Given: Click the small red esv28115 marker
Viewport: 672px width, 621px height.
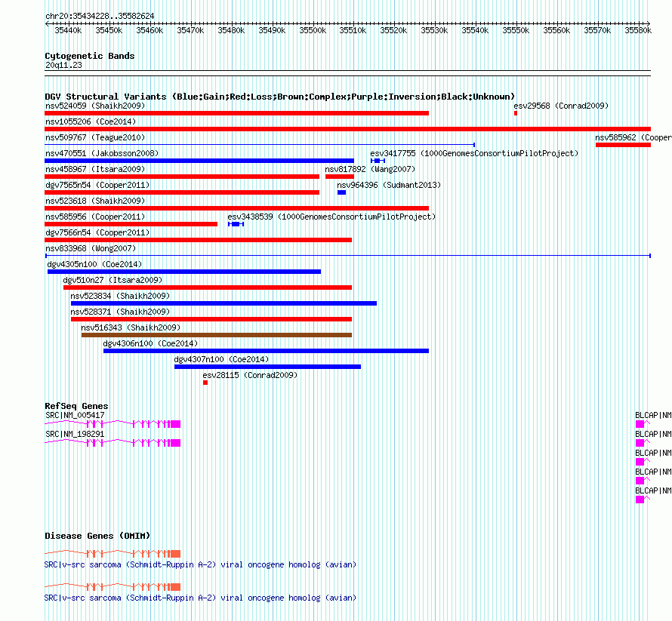Looking at the screenshot, I should [x=205, y=383].
